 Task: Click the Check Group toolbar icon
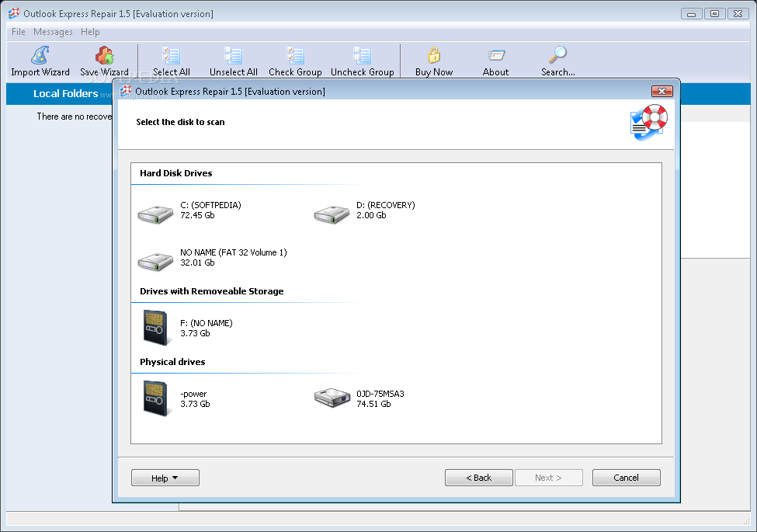click(x=295, y=55)
